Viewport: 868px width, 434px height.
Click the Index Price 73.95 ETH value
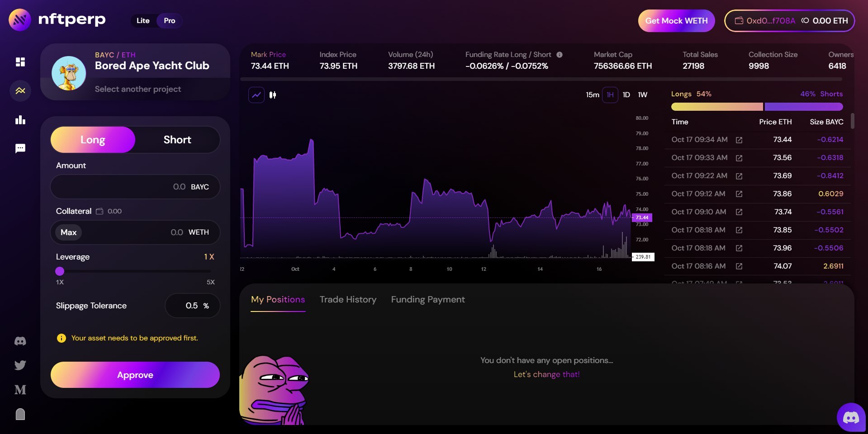pos(338,66)
